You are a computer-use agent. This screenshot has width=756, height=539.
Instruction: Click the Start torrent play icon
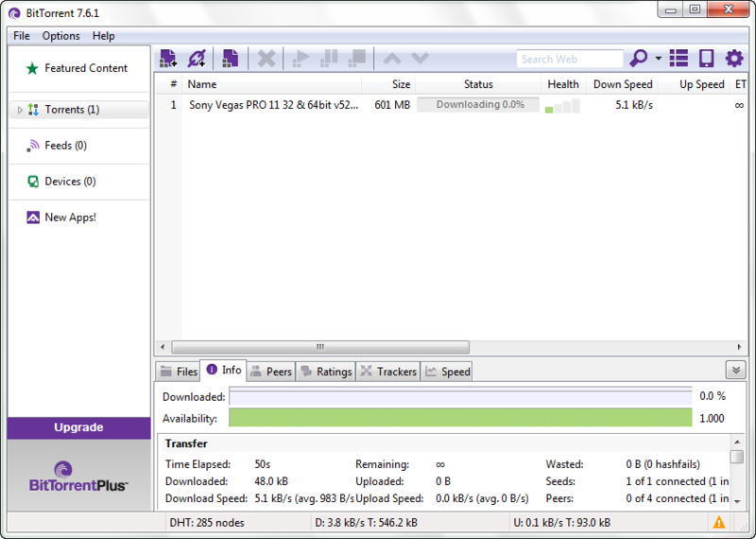coord(301,59)
